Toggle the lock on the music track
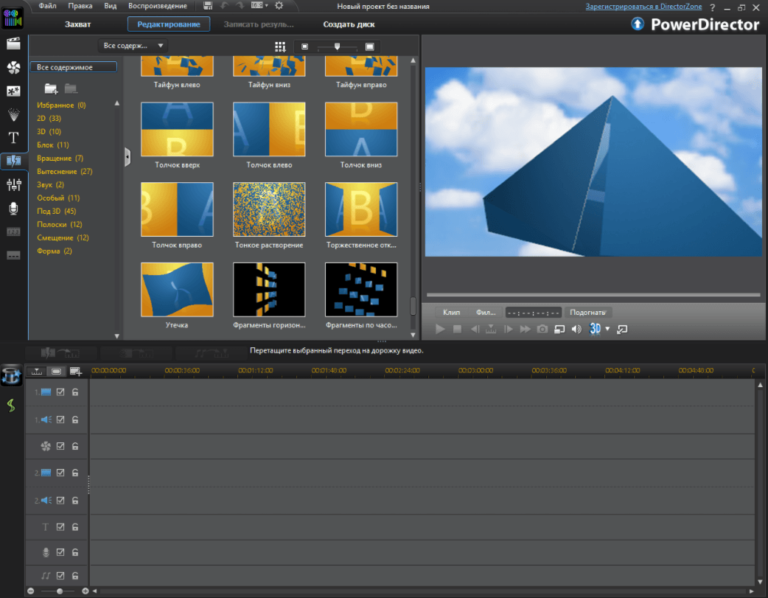768x598 pixels. 74,576
